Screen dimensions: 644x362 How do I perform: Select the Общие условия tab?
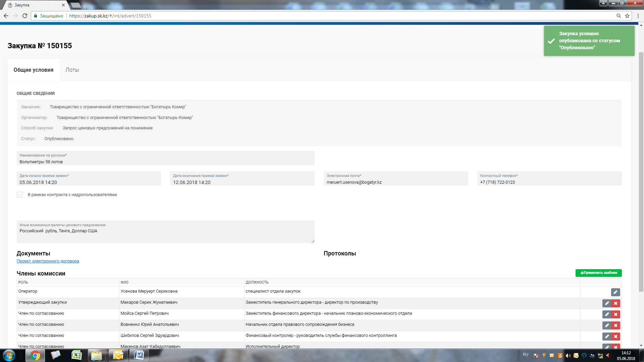(x=34, y=70)
